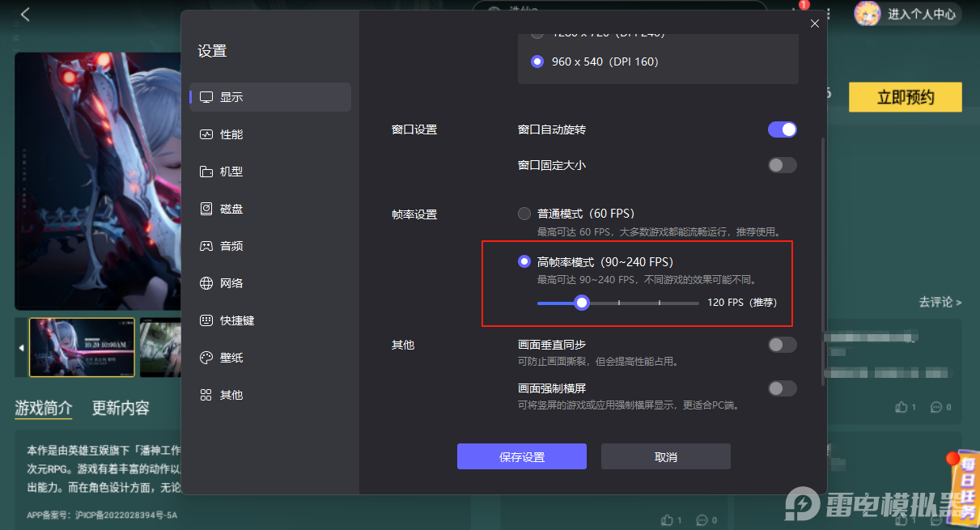Screen dimensions: 980x530
Task: Click the FPS slider handle
Action: click(x=581, y=303)
